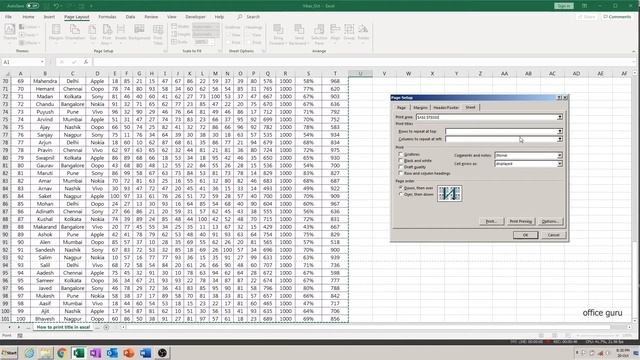
Task: Open the Rotate menu in Arrange group
Action: (x=363, y=33)
